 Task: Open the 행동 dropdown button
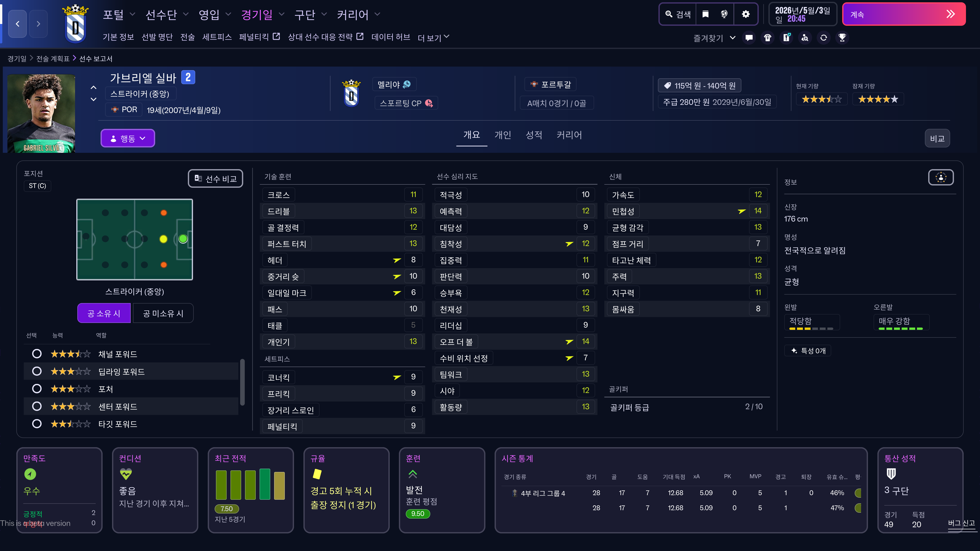127,139
